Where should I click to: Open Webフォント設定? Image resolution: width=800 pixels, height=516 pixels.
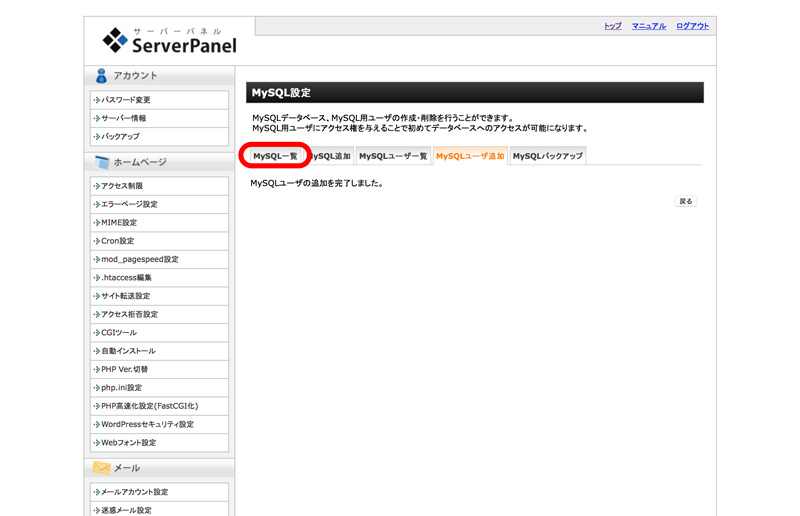[159, 443]
